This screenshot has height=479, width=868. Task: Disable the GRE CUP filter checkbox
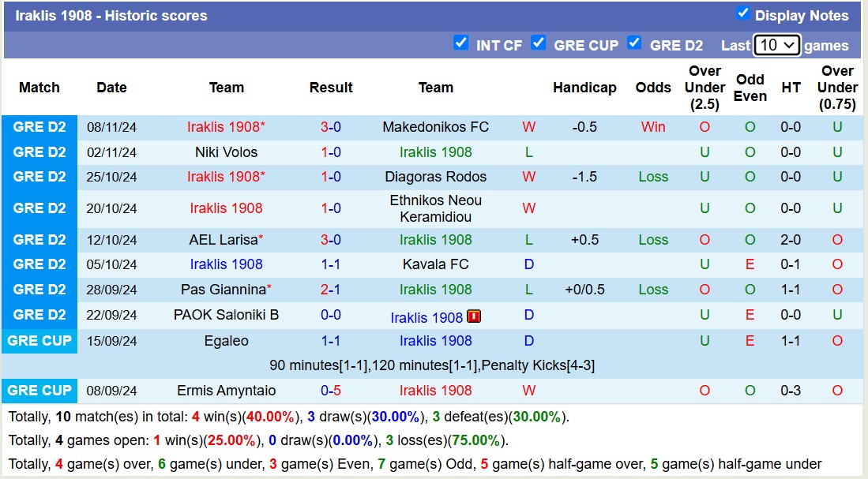539,43
